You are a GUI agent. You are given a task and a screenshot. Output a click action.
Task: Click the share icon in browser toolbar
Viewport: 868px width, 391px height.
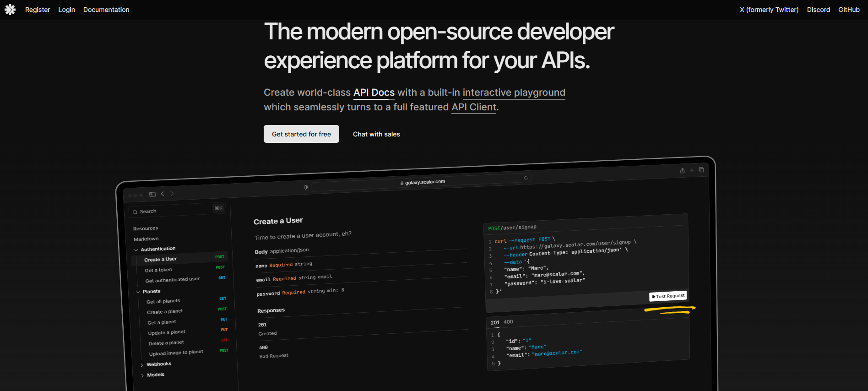coord(682,171)
